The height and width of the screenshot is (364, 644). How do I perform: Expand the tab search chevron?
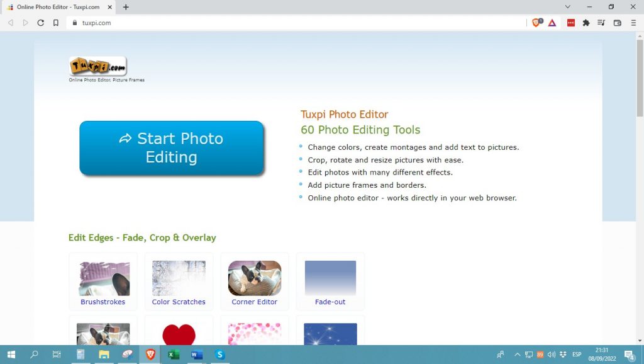[x=568, y=7]
